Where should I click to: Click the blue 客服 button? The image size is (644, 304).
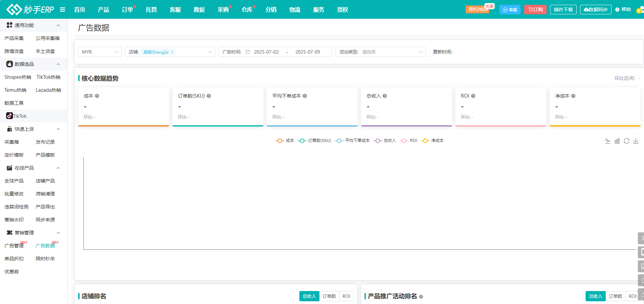[x=510, y=10]
